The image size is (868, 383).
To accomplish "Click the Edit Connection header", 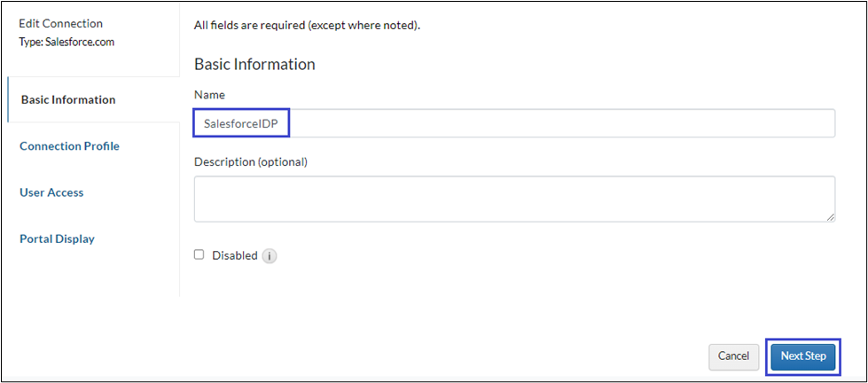I will point(60,23).
